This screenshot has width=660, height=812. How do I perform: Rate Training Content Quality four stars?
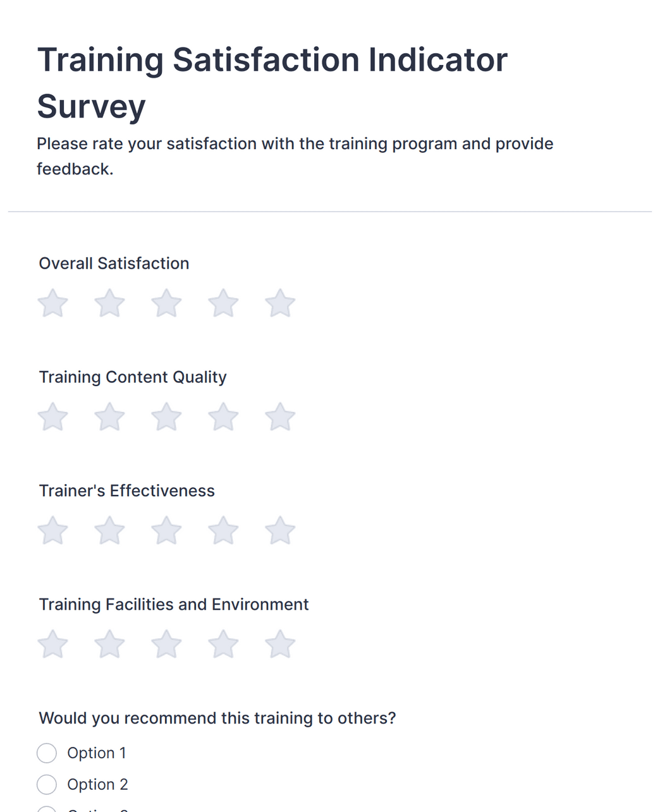(x=223, y=416)
